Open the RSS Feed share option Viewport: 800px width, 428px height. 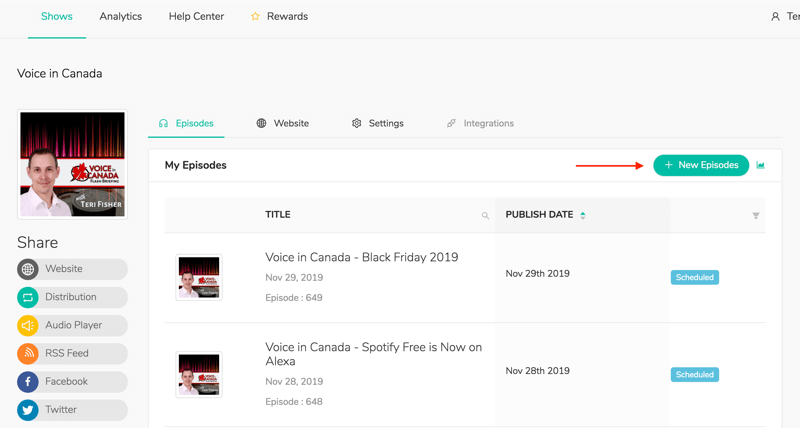coord(72,353)
